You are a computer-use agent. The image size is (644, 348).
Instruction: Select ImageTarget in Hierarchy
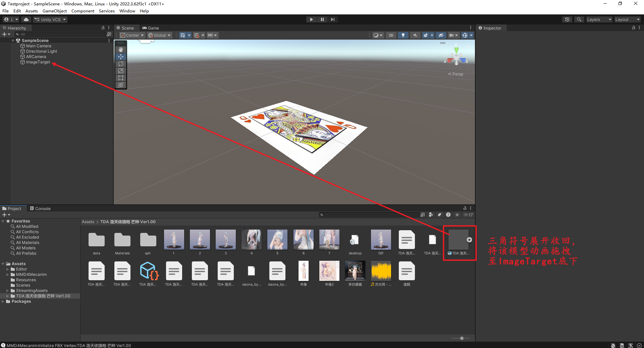point(38,62)
